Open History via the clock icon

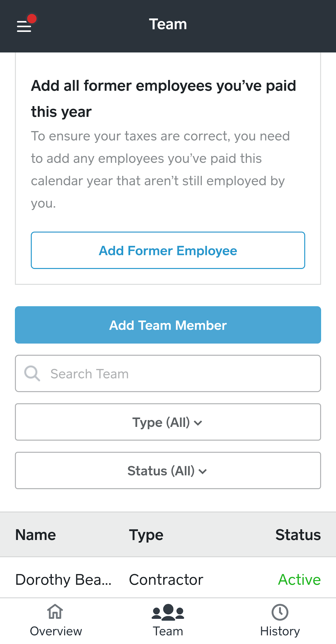pos(280,612)
